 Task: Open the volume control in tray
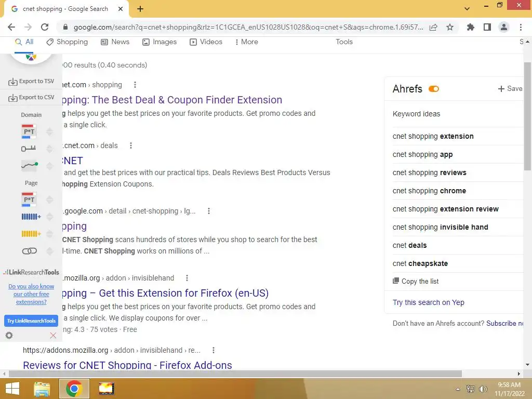483,389
